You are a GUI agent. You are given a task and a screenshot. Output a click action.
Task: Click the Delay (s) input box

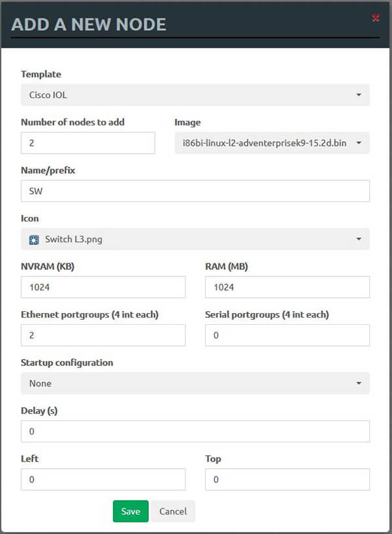pyautogui.click(x=195, y=431)
